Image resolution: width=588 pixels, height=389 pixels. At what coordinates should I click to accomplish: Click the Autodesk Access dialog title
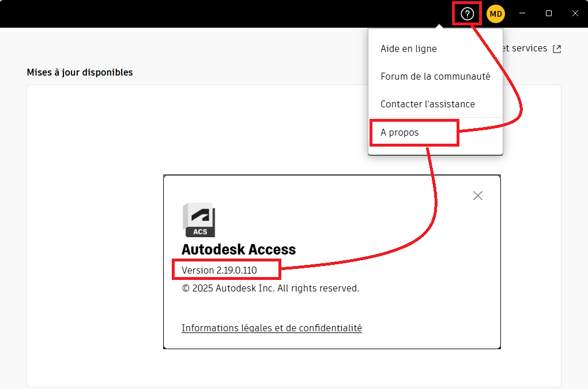point(239,249)
